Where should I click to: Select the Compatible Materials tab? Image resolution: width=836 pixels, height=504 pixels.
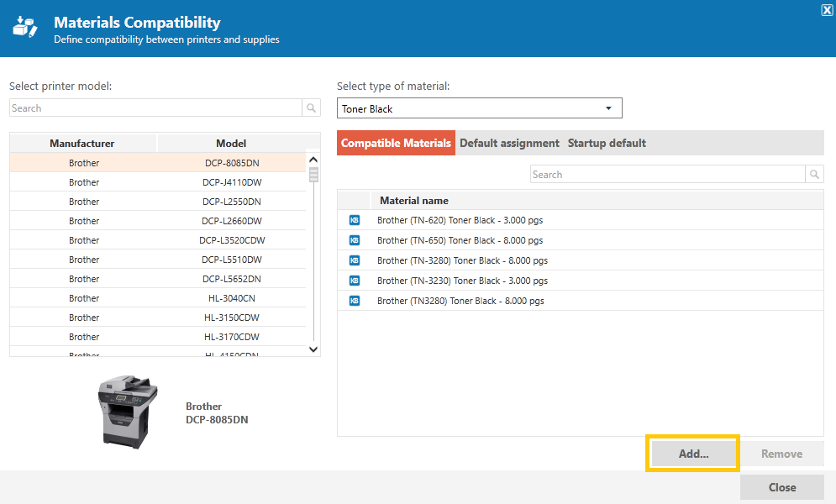(x=396, y=143)
